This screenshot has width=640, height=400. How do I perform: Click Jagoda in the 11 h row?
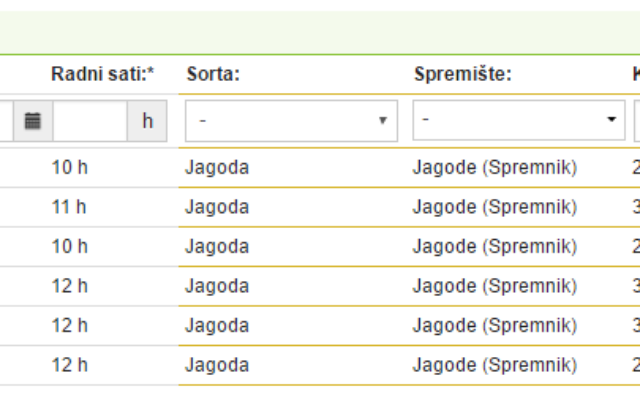(217, 207)
